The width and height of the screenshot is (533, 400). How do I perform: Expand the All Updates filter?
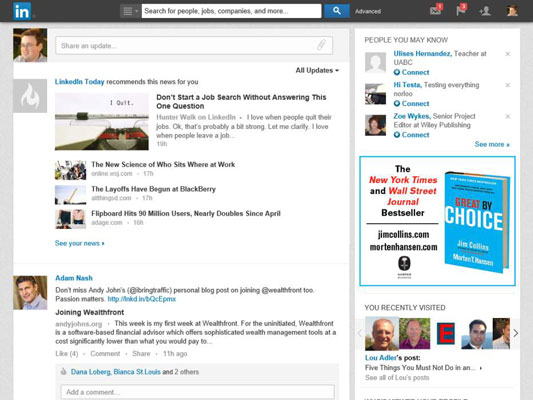[317, 70]
